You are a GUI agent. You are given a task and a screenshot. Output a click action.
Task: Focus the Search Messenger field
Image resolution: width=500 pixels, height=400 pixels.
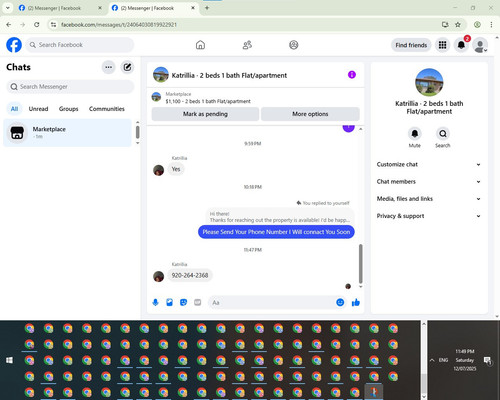pyautogui.click(x=70, y=87)
